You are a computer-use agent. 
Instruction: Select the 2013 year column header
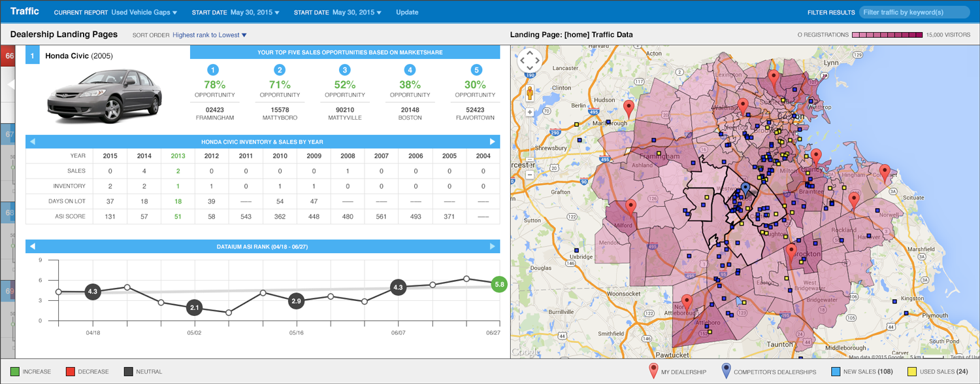(178, 156)
